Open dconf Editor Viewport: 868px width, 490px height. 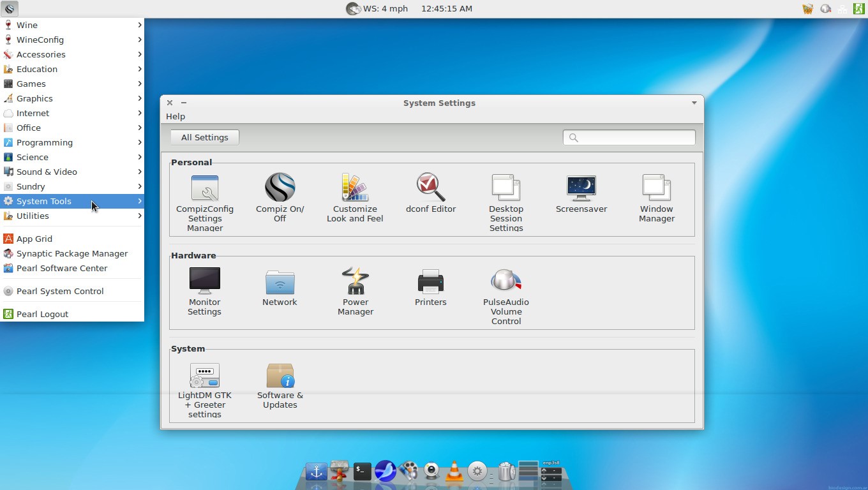431,191
